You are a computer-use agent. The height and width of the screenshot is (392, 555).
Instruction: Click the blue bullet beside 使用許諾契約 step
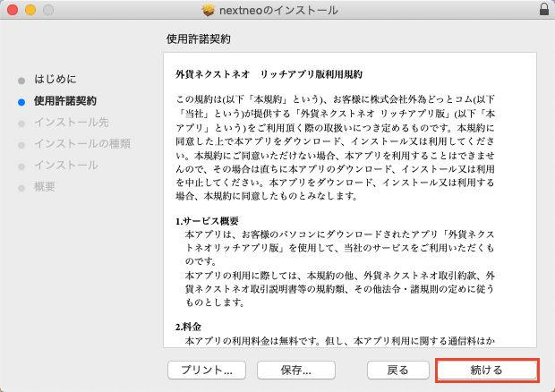coord(21,101)
